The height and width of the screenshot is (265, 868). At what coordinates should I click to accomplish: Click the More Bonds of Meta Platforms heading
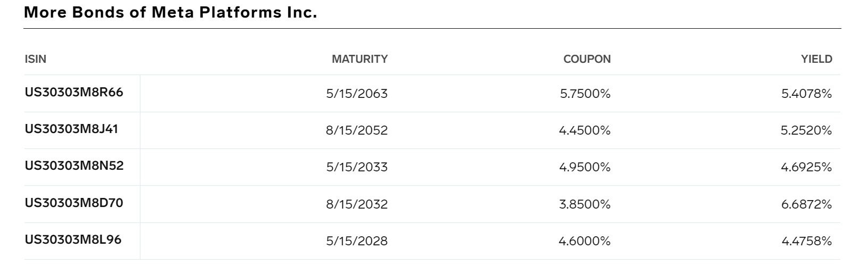click(170, 13)
